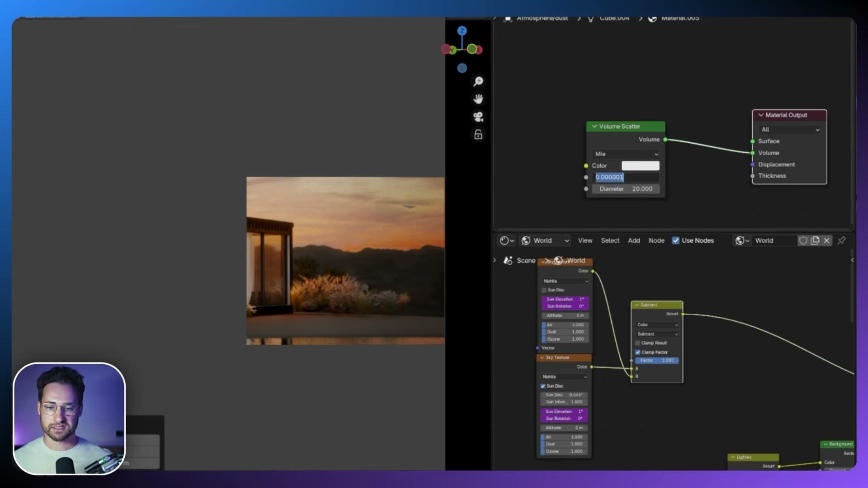The image size is (868, 488).
Task: Open the All target dropdown on Material Output
Action: [790, 130]
